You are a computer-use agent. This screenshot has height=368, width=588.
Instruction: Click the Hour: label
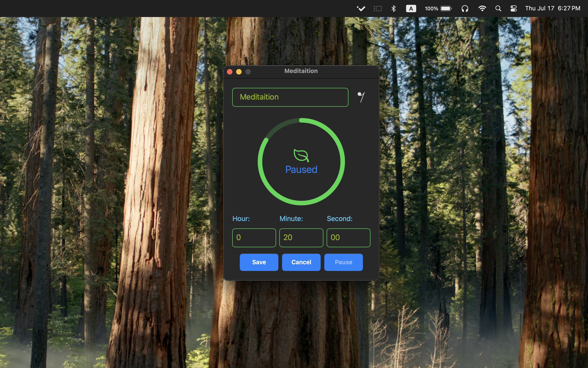click(x=241, y=218)
